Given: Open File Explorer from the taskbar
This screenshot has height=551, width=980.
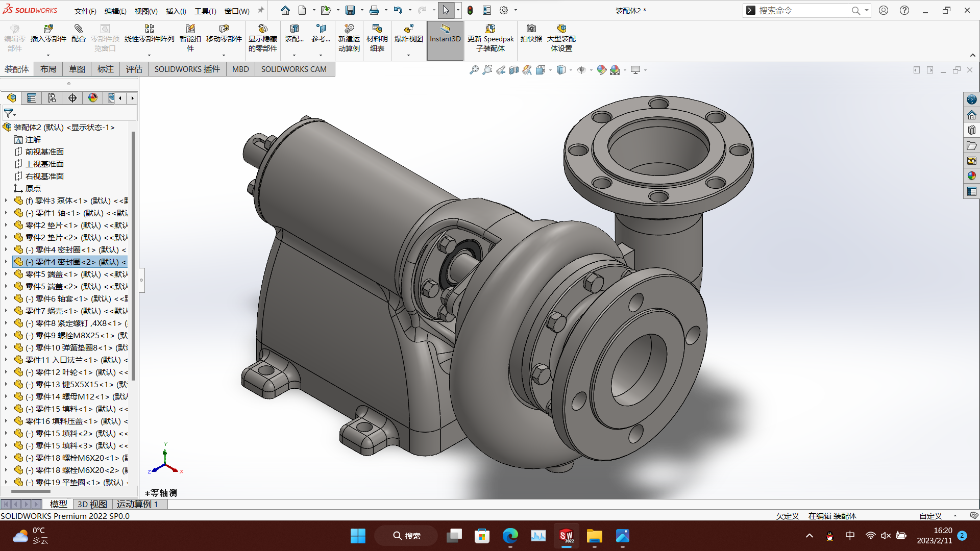Looking at the screenshot, I should tap(594, 536).
